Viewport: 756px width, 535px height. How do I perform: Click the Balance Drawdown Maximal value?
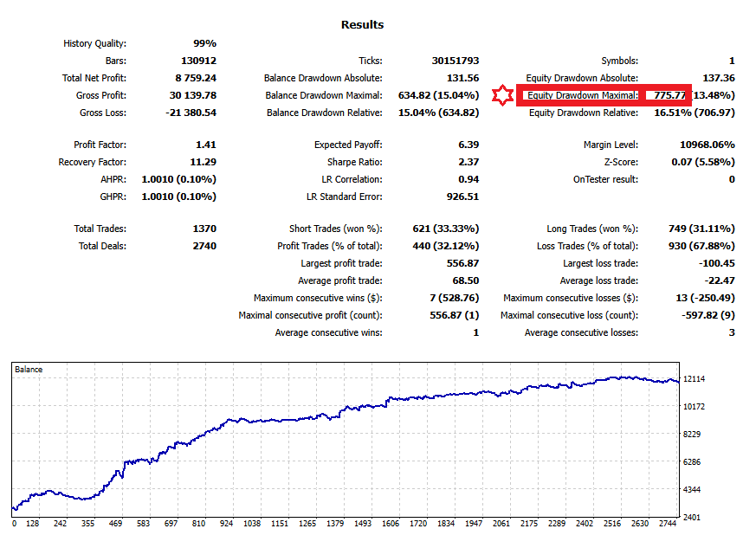[x=437, y=95]
